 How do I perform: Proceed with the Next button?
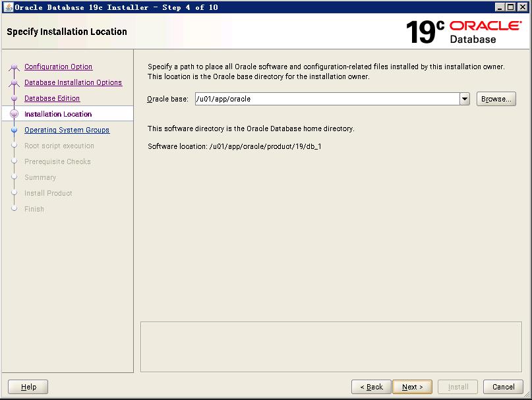(412, 387)
